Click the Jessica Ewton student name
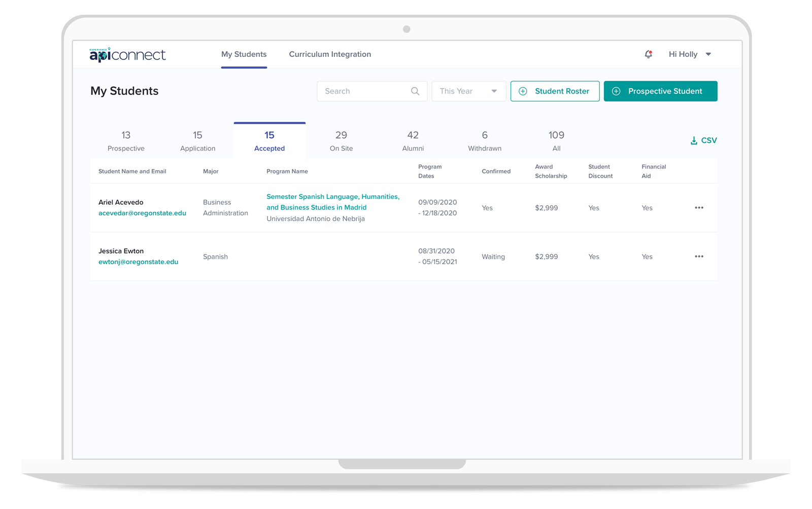Image resolution: width=812 pixels, height=509 pixels. coord(121,251)
